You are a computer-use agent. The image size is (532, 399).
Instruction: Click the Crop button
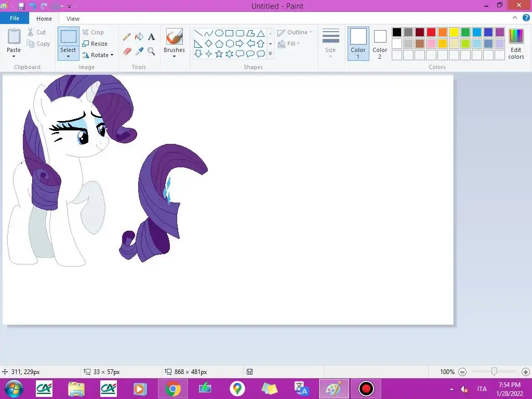[x=93, y=32]
